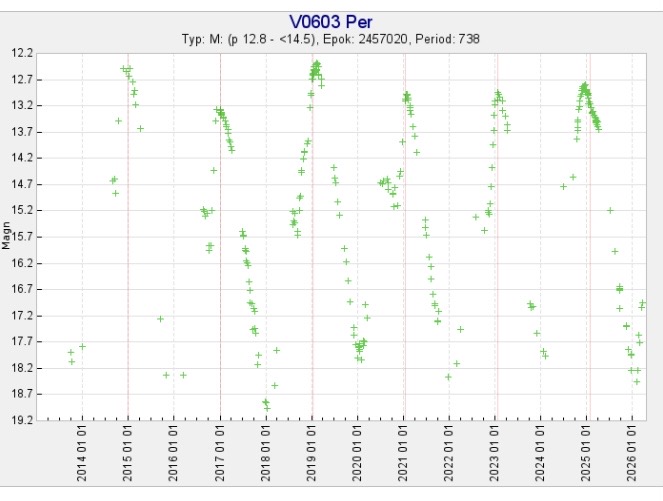Select the 2019 01 01 date label
The height and width of the screenshot is (501, 663).
pos(311,454)
